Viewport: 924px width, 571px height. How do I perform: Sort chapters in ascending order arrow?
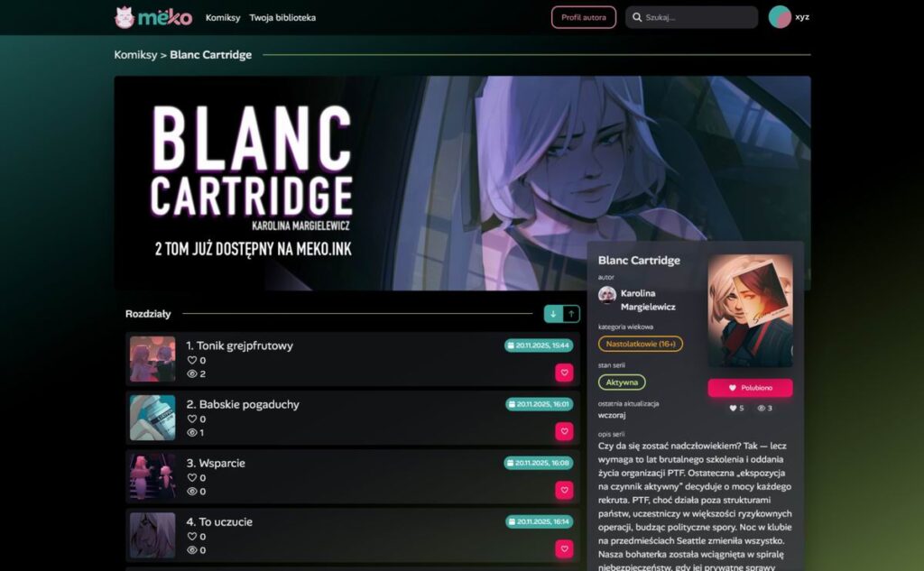[571, 314]
